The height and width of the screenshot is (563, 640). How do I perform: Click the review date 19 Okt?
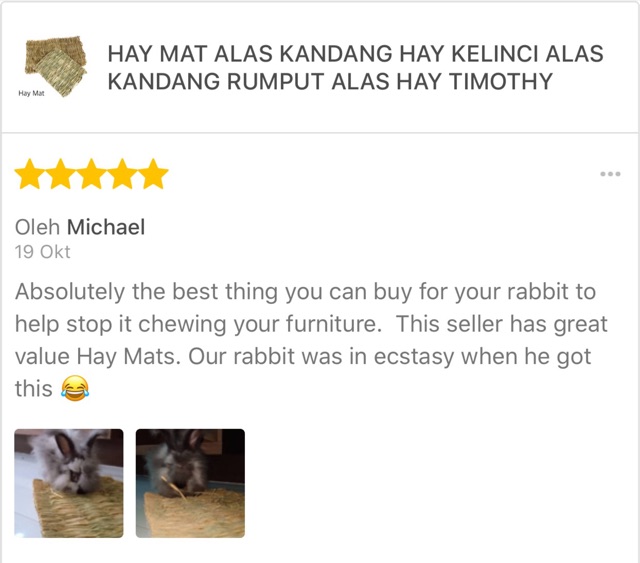point(42,252)
